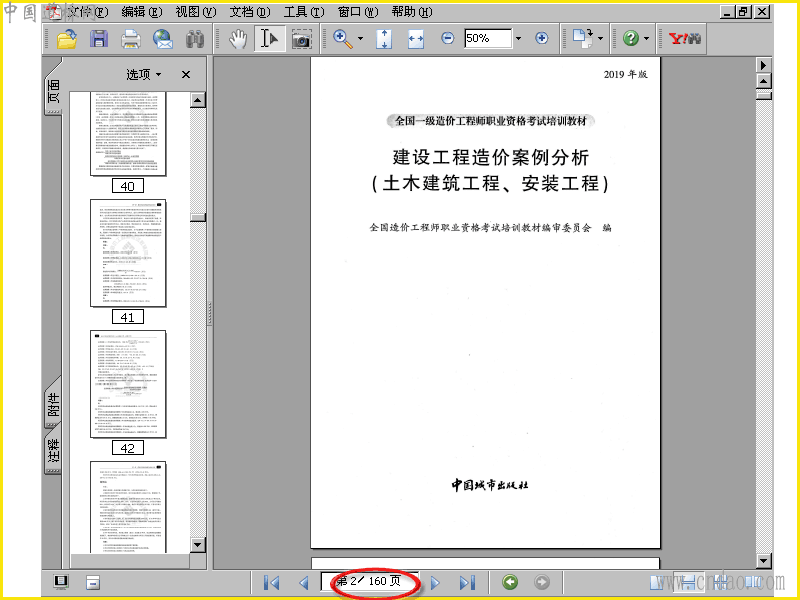800x600 pixels.
Task: Open help with green question mark icon
Action: click(x=631, y=38)
